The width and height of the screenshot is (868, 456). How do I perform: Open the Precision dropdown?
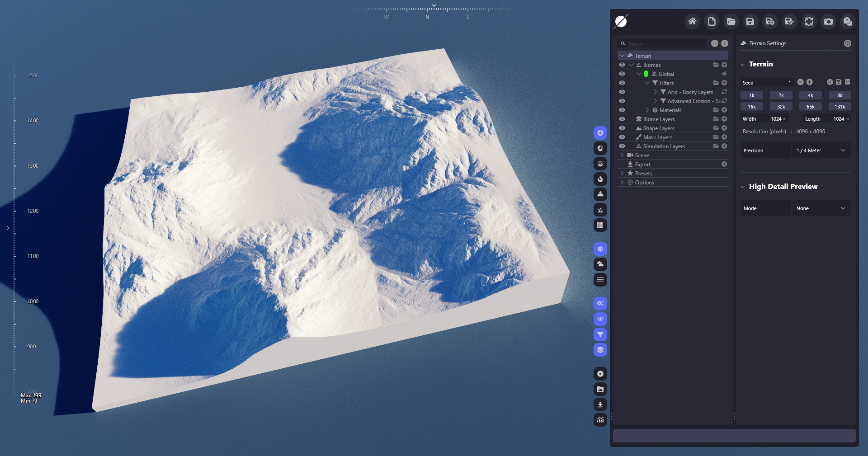tap(821, 150)
